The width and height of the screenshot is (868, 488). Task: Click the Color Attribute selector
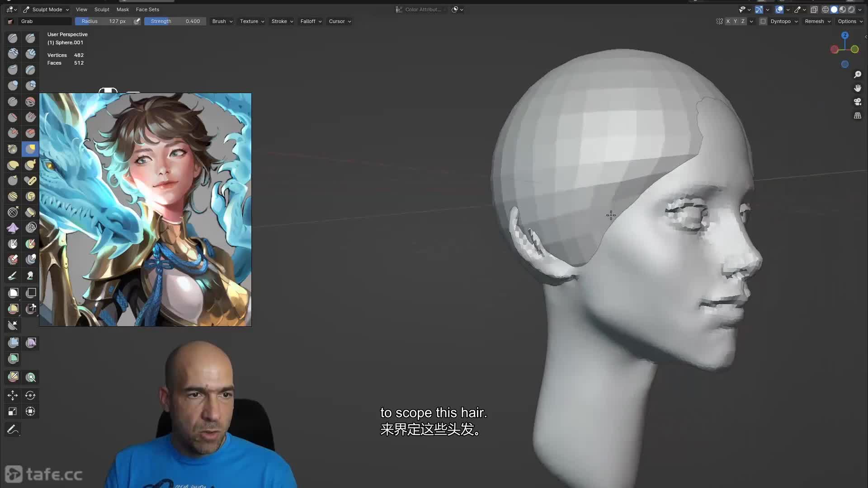click(420, 9)
